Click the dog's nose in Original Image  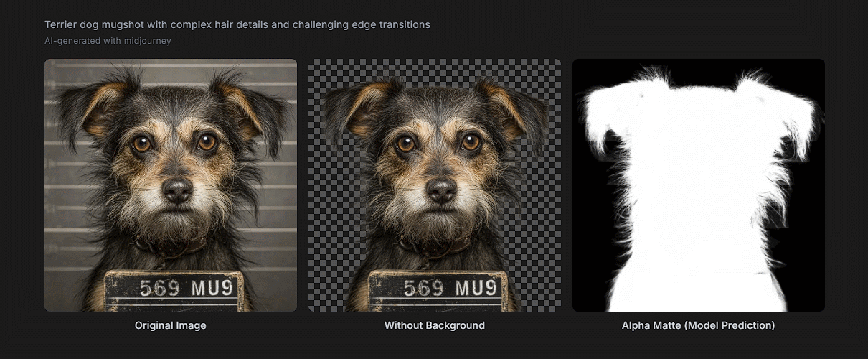coord(177,190)
